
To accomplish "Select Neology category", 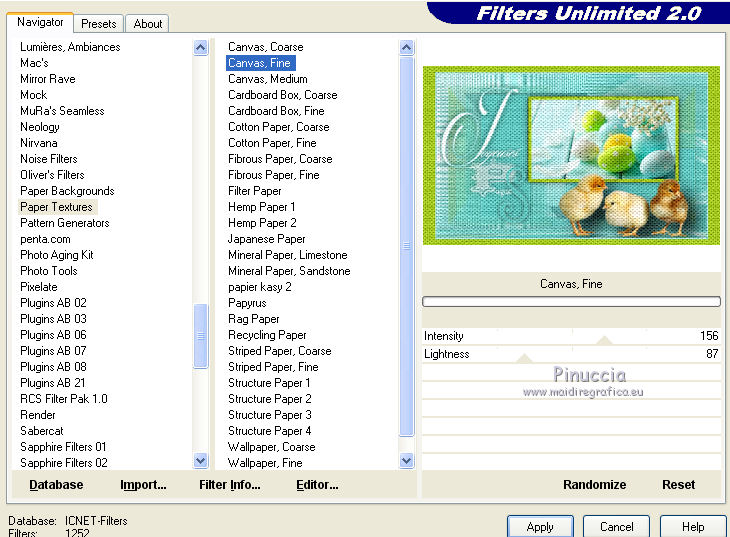I will click(x=40, y=127).
